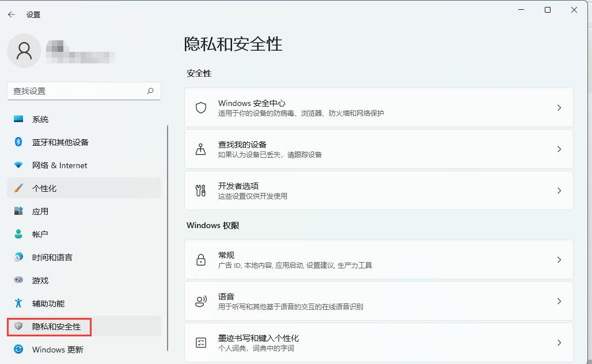Click the tools icon in 开发者选项 row
This screenshot has height=364, width=592.
(x=201, y=191)
